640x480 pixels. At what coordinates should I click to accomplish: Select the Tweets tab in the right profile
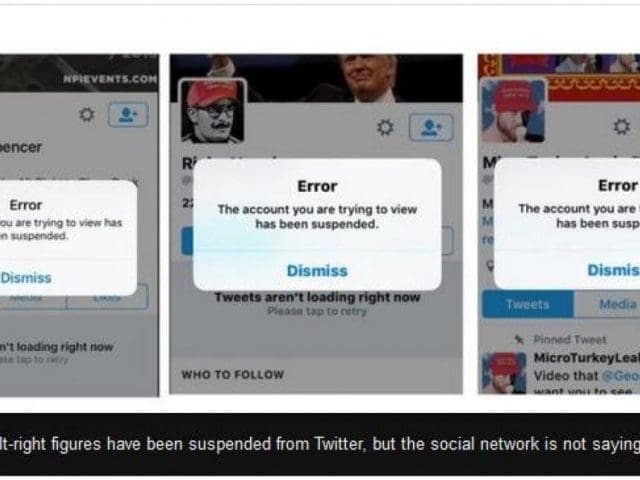pos(528,304)
